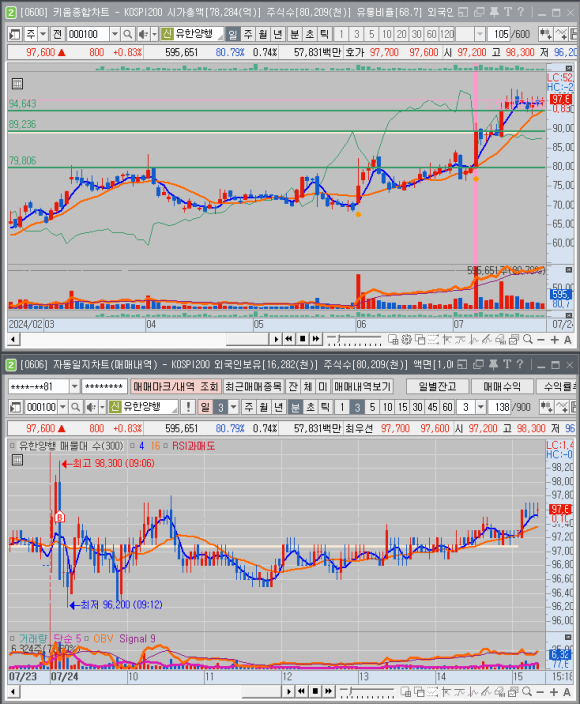This screenshot has width=580, height=704.
Task: Click pin icon in top window title bar
Action: [x=494, y=12]
